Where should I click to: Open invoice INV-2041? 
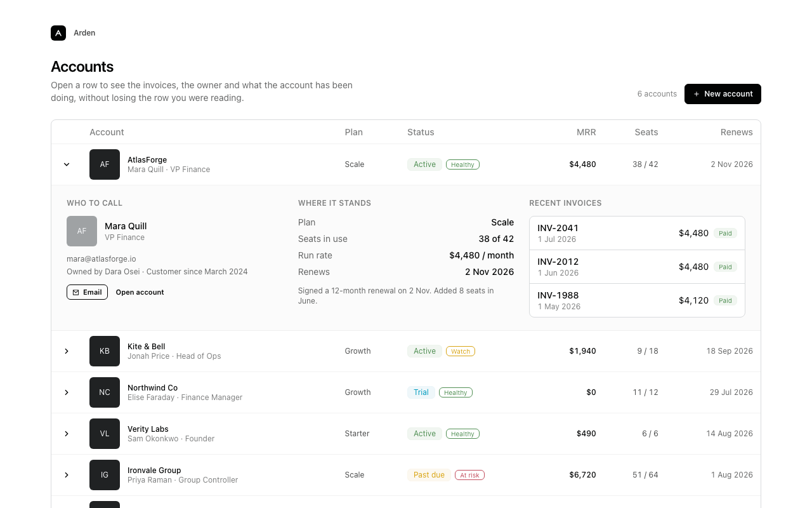637,233
